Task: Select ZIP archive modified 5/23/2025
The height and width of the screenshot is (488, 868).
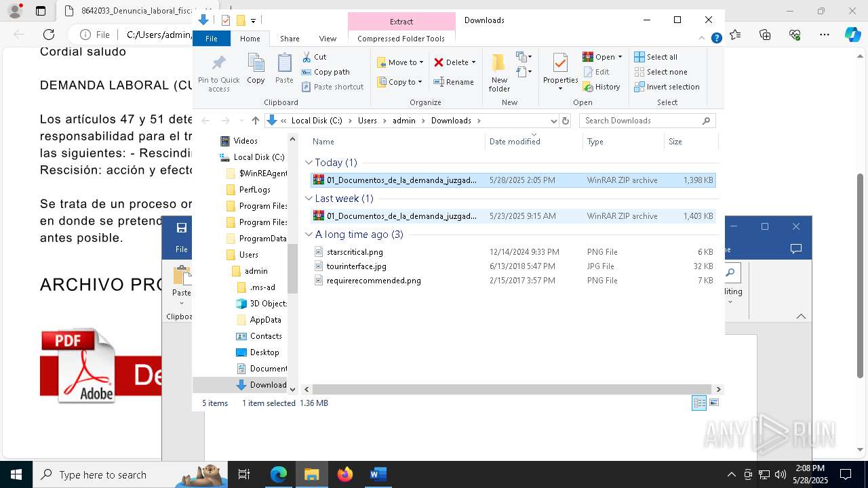Action: 513,216
